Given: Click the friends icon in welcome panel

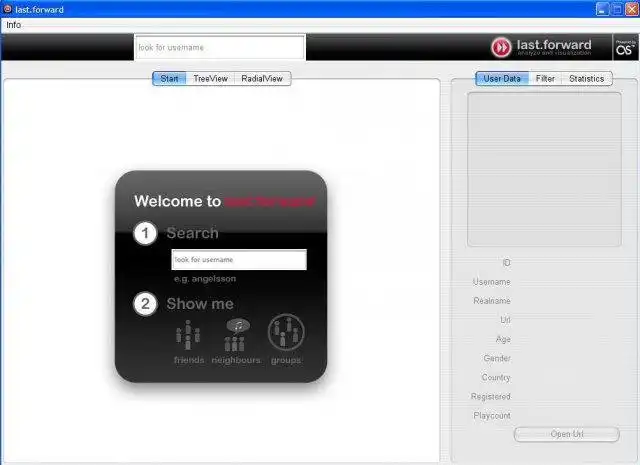Looking at the screenshot, I should click(188, 335).
